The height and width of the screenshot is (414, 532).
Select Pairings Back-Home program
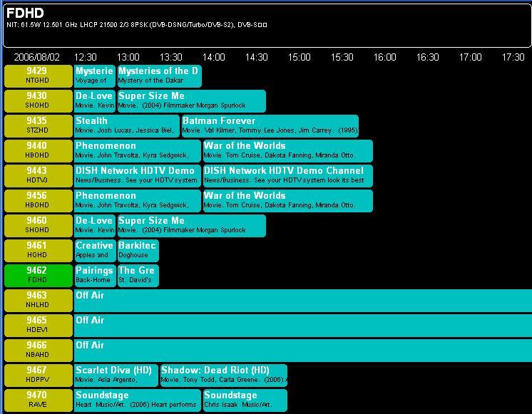click(x=95, y=276)
